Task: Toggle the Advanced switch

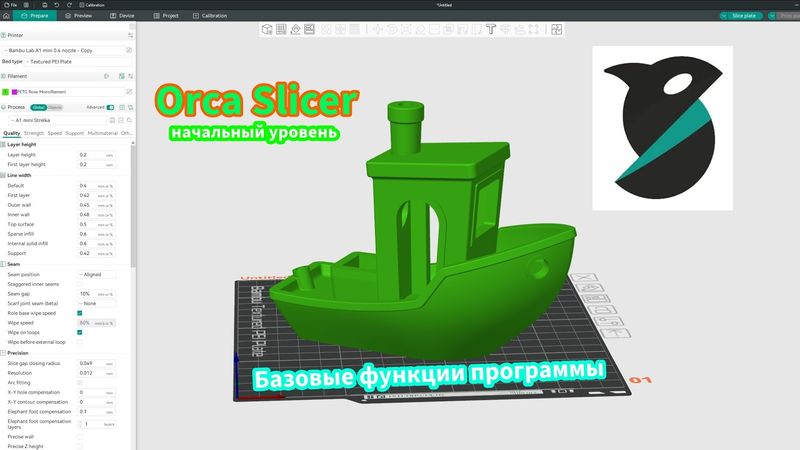Action: click(110, 108)
